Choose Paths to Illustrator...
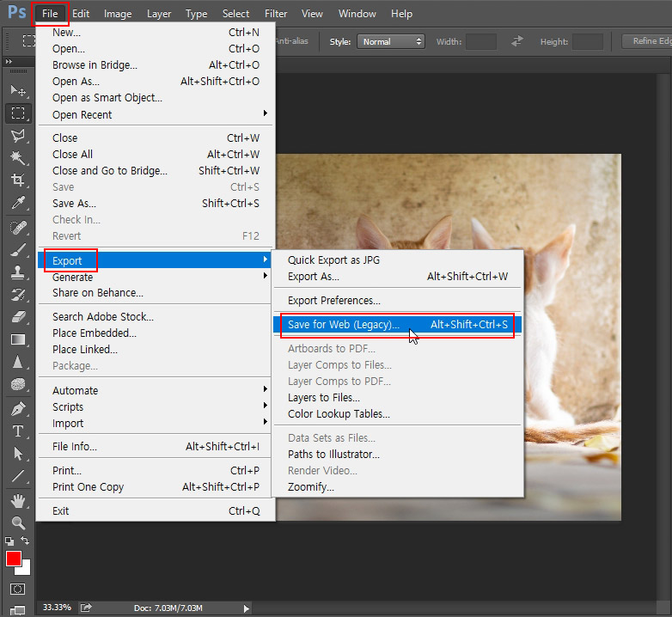This screenshot has width=672, height=617. pos(397,454)
